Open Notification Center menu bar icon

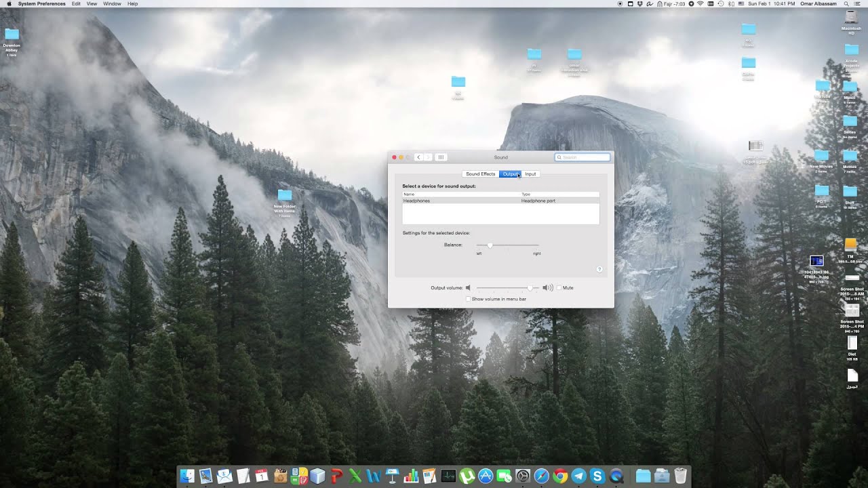[857, 4]
